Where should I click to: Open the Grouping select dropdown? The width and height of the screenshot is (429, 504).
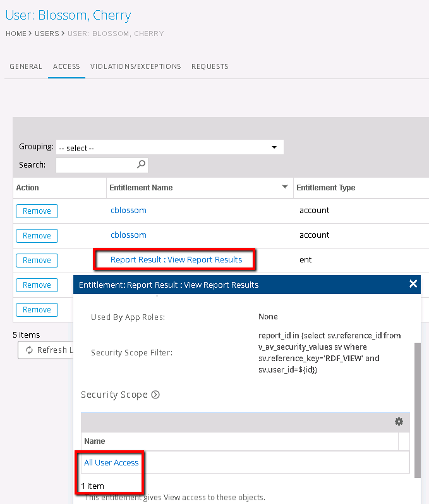[x=169, y=147]
